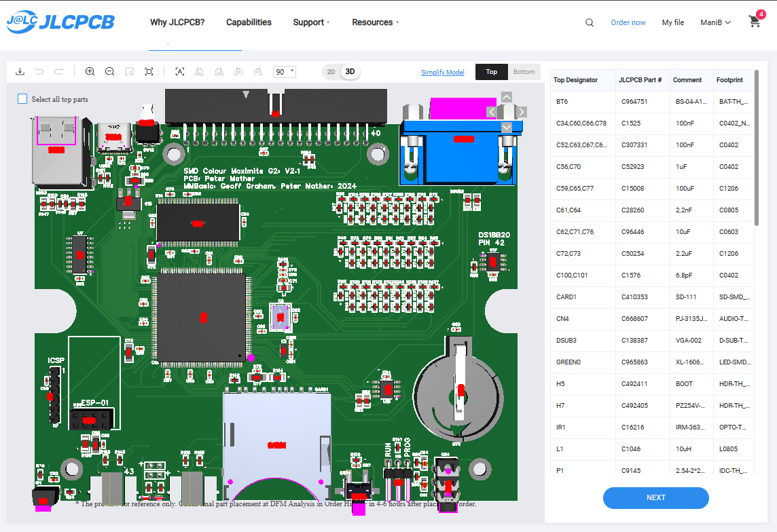Show the Bottom side of the board
777x532 pixels.
tap(524, 72)
